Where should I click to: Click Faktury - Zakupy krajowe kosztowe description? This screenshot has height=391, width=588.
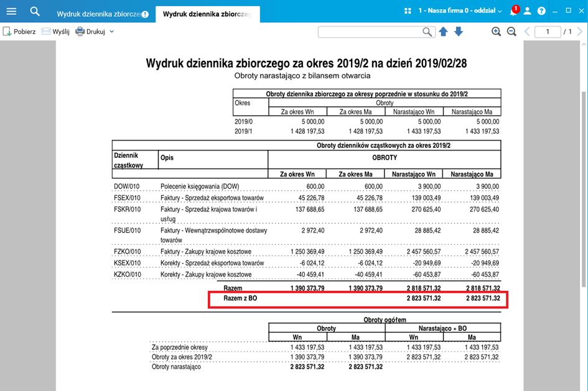[x=206, y=252]
